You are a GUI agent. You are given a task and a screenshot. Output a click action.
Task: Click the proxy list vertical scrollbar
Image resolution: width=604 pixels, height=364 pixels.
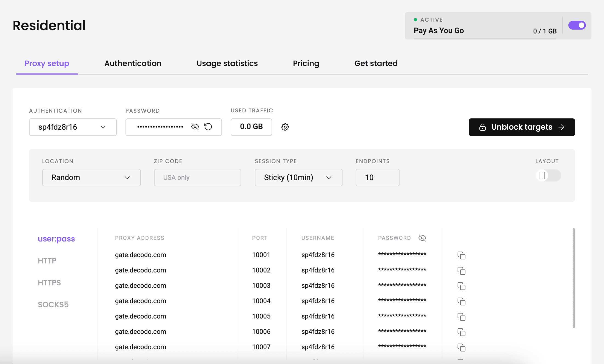(x=574, y=278)
